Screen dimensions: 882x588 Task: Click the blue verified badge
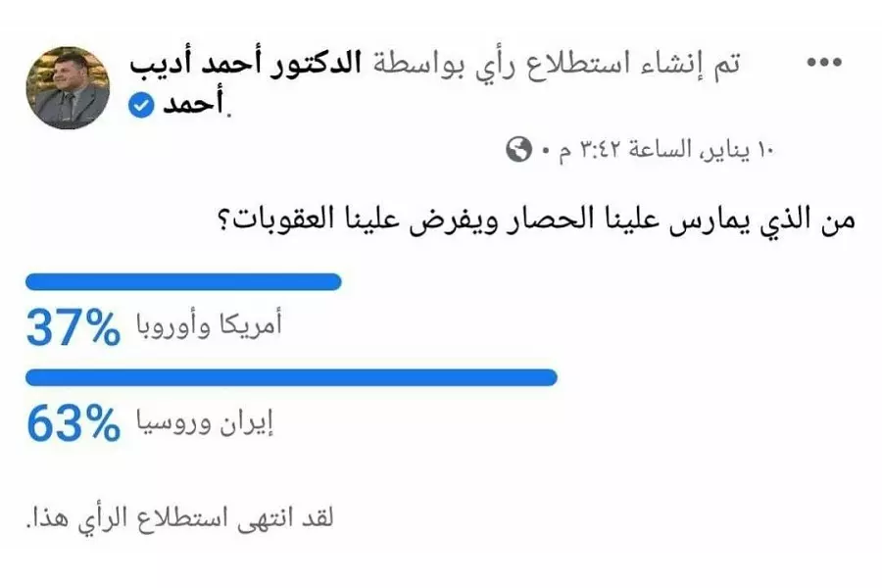coord(142,107)
